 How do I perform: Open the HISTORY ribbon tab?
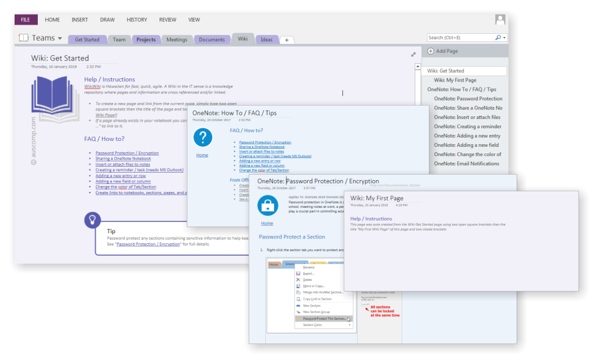point(137,19)
